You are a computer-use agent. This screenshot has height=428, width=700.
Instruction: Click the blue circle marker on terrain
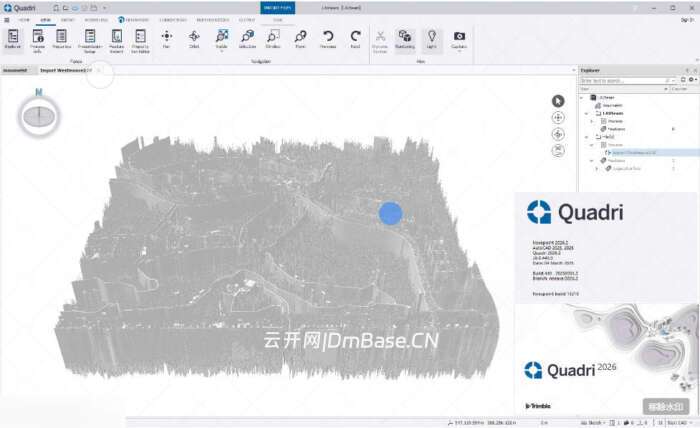pos(391,213)
